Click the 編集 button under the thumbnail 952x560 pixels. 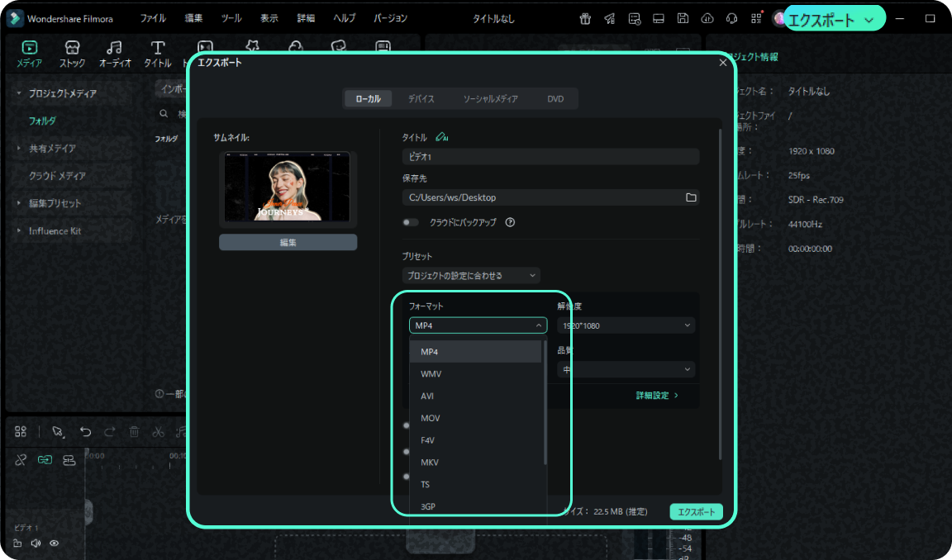tap(288, 242)
